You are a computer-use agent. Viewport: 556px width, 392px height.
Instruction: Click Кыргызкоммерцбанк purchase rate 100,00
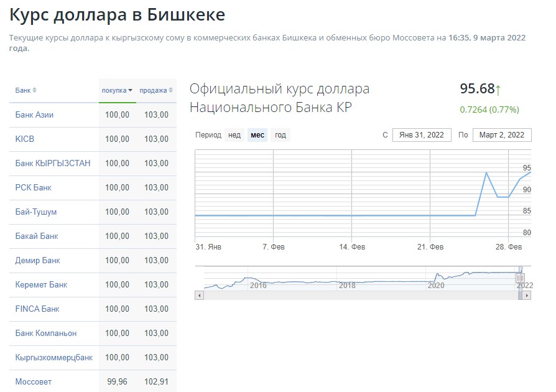point(117,358)
